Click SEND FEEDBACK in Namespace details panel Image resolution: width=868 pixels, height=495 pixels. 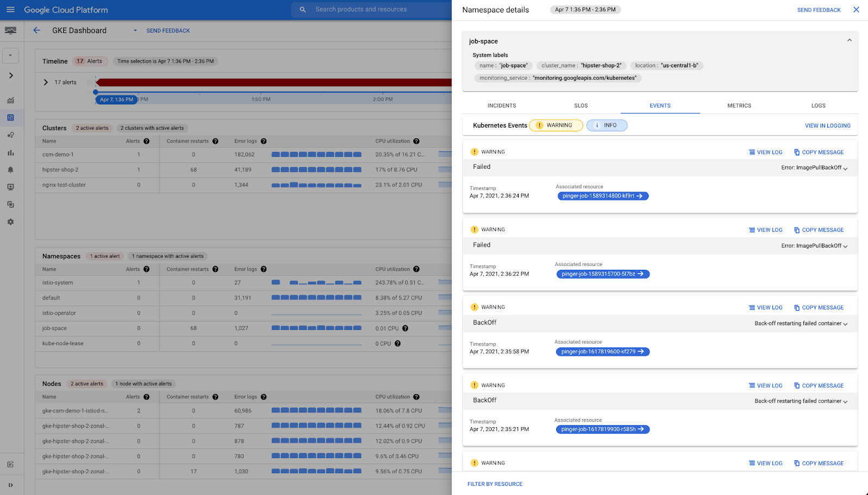819,10
